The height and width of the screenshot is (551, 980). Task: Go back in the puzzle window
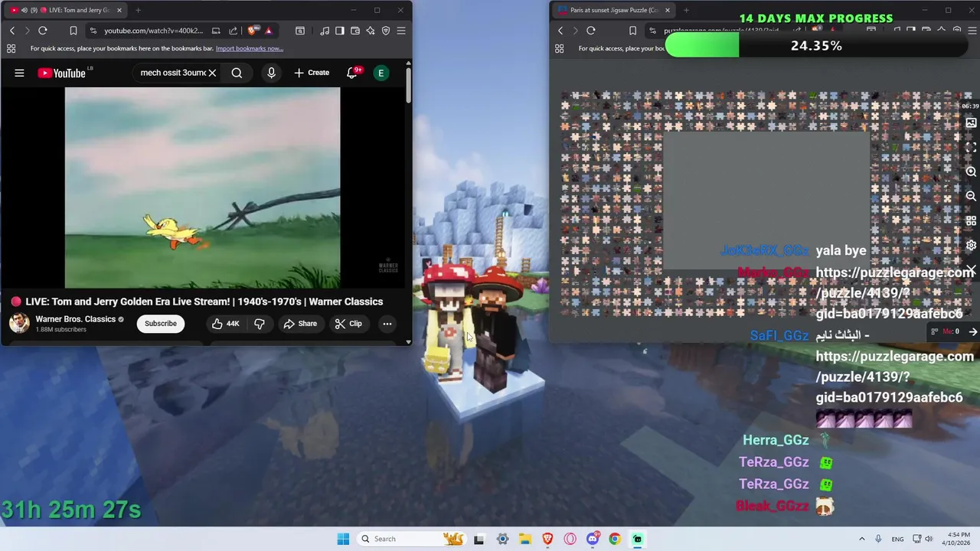(x=560, y=31)
